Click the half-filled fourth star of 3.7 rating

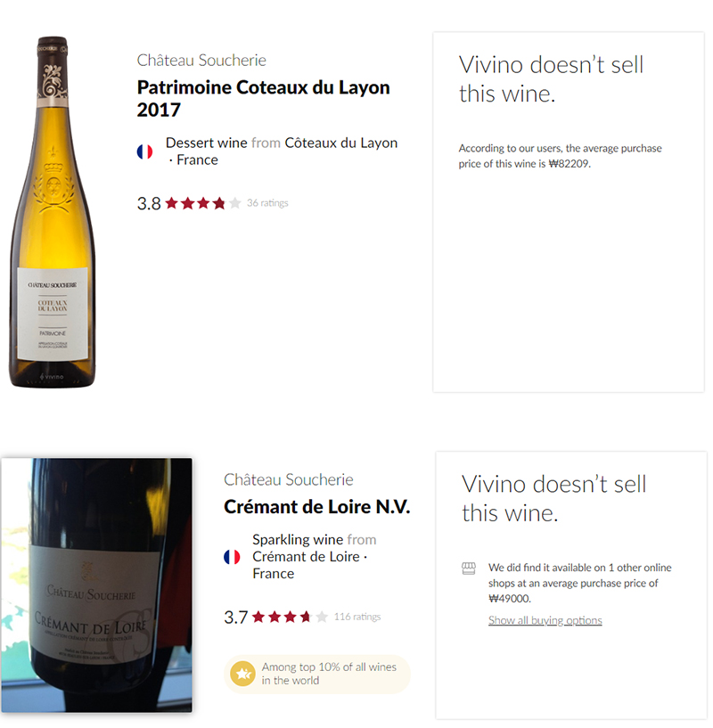(305, 617)
